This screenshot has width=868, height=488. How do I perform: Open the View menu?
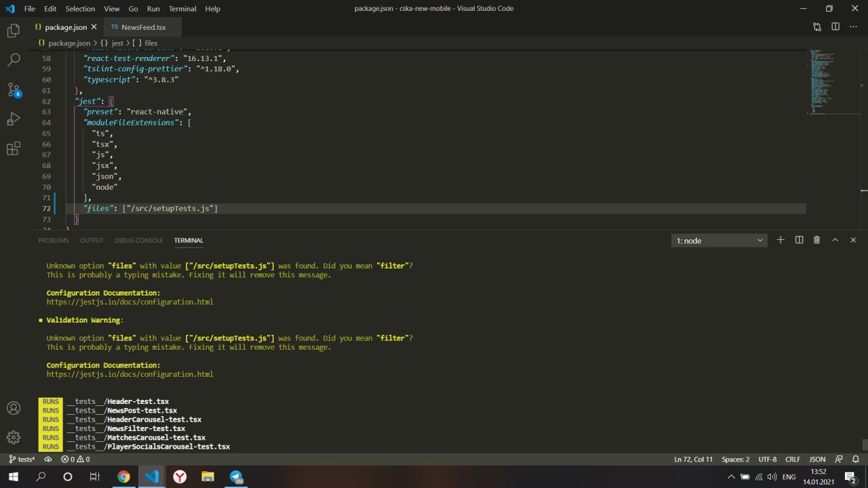tap(112, 9)
